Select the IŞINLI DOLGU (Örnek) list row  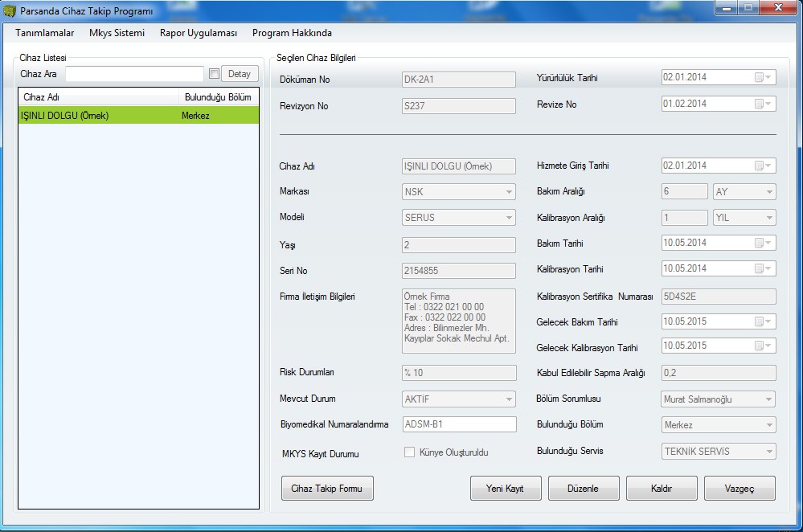139,115
